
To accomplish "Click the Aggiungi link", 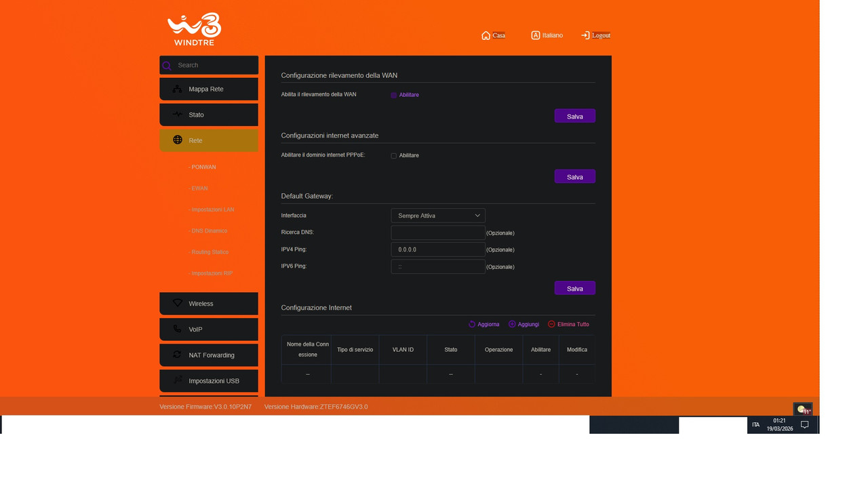I will point(528,324).
